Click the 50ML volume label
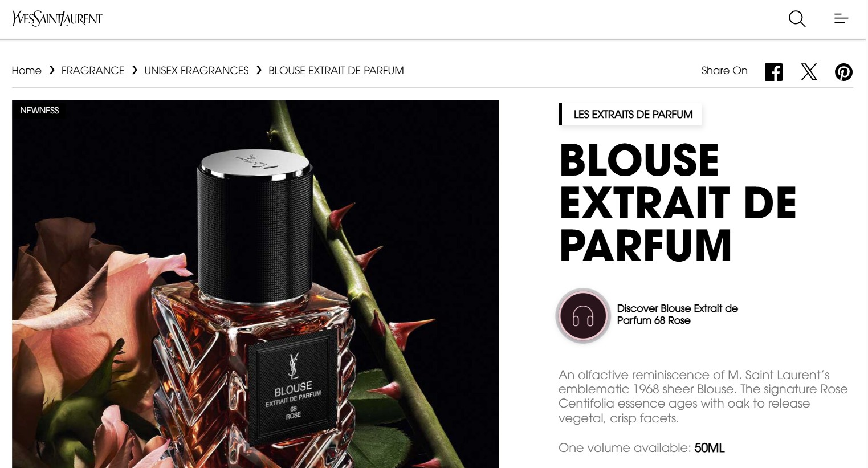 (710, 448)
